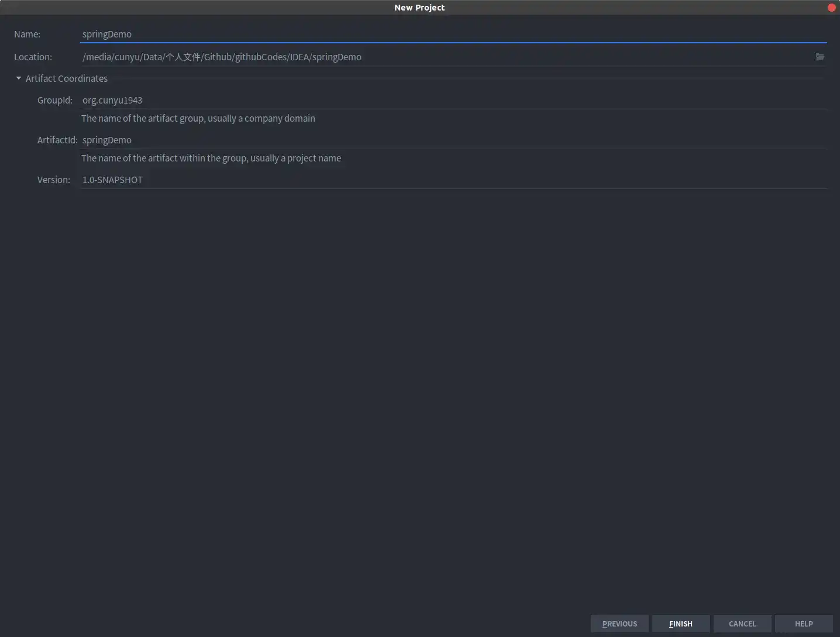Click into the Location path field
This screenshot has width=840, height=637.
445,57
